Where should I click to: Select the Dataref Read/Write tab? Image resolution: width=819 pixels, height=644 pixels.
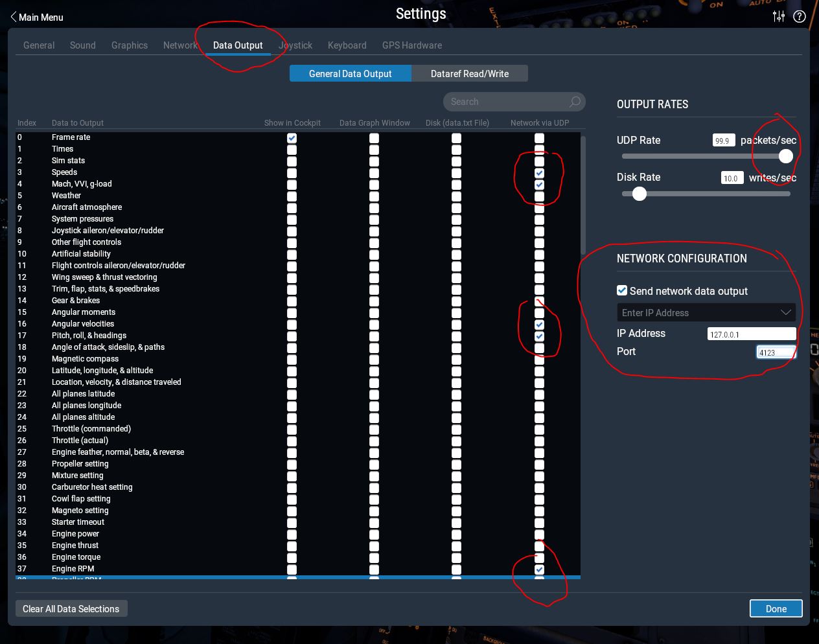[470, 74]
